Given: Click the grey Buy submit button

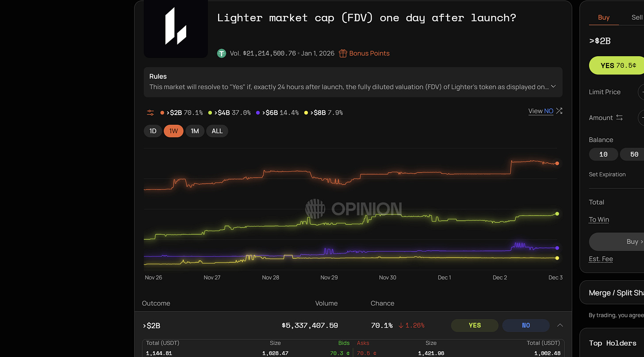Looking at the screenshot, I should (617, 242).
